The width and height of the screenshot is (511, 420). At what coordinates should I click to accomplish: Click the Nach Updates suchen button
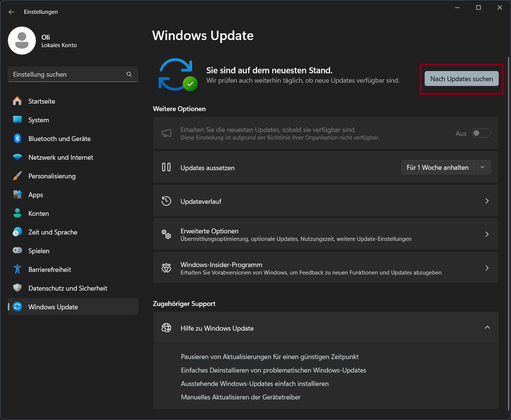click(x=462, y=79)
